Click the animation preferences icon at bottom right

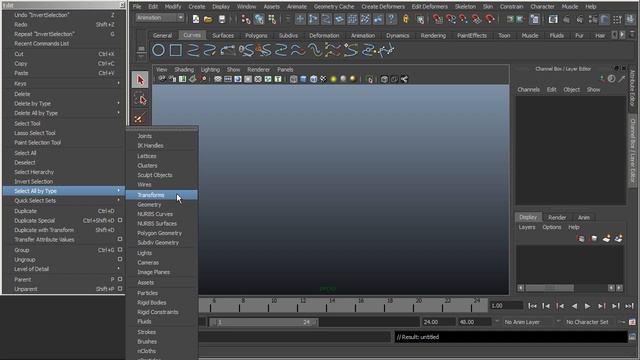click(632, 322)
